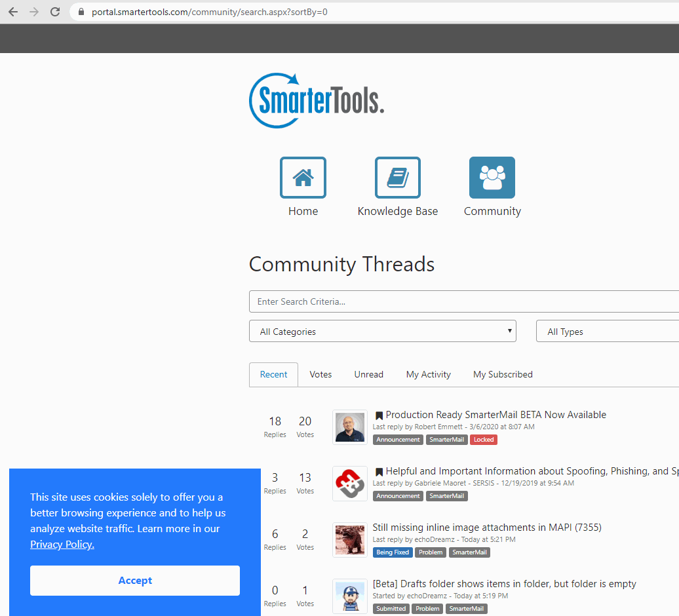The image size is (679, 616).
Task: Select the My Subscribed tab
Action: point(503,374)
